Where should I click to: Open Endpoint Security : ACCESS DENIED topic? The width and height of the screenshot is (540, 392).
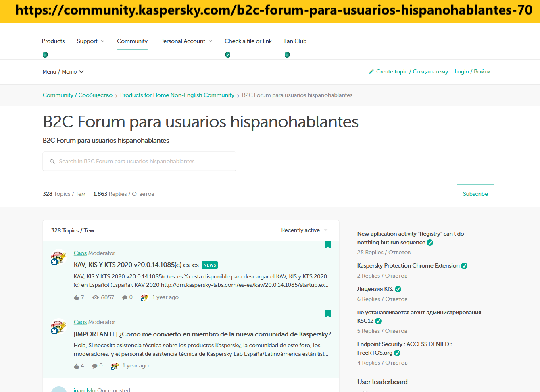click(404, 348)
